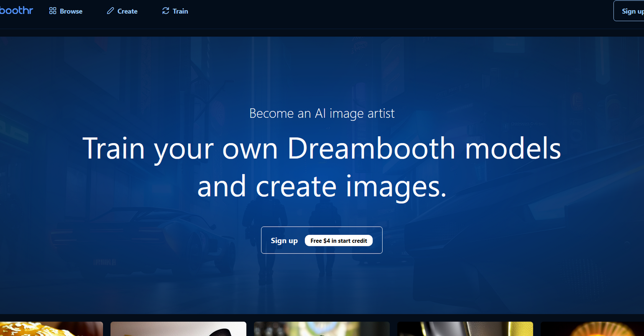Click the Browse grid icon
644x336 pixels.
pyautogui.click(x=53, y=11)
